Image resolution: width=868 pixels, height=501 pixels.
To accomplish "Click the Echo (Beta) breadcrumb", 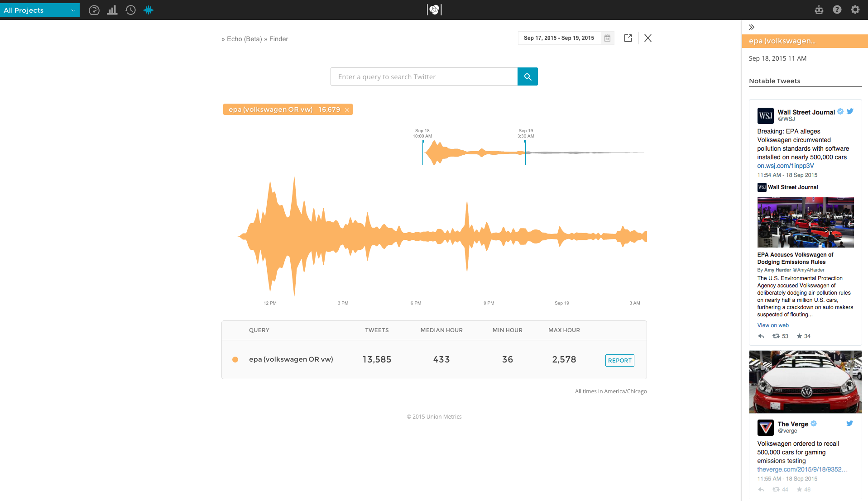I will [244, 39].
